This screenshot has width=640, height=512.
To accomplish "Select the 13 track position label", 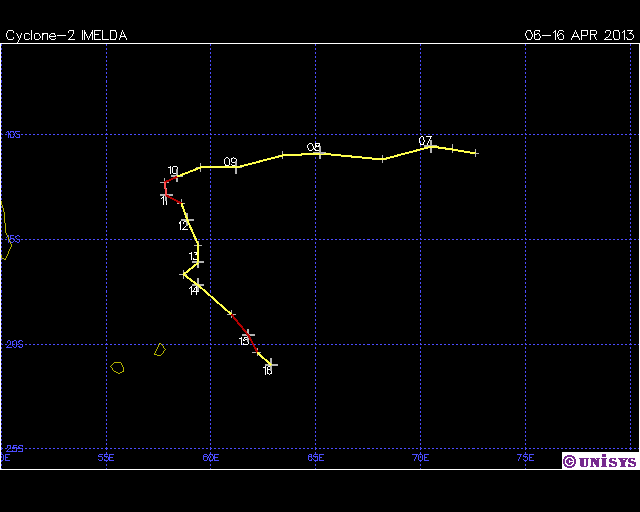I will (x=194, y=257).
